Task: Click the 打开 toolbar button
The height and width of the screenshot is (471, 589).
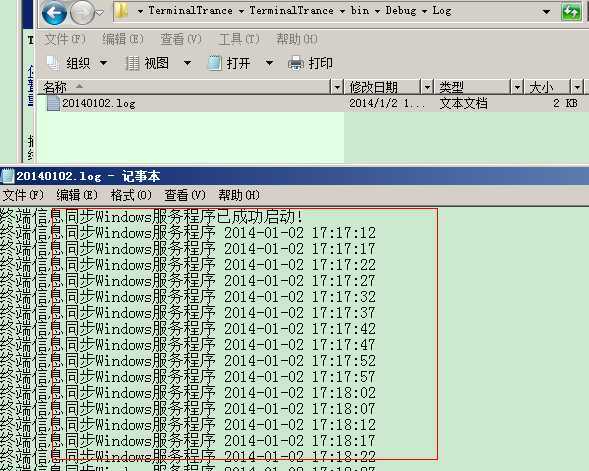Action: 229,63
